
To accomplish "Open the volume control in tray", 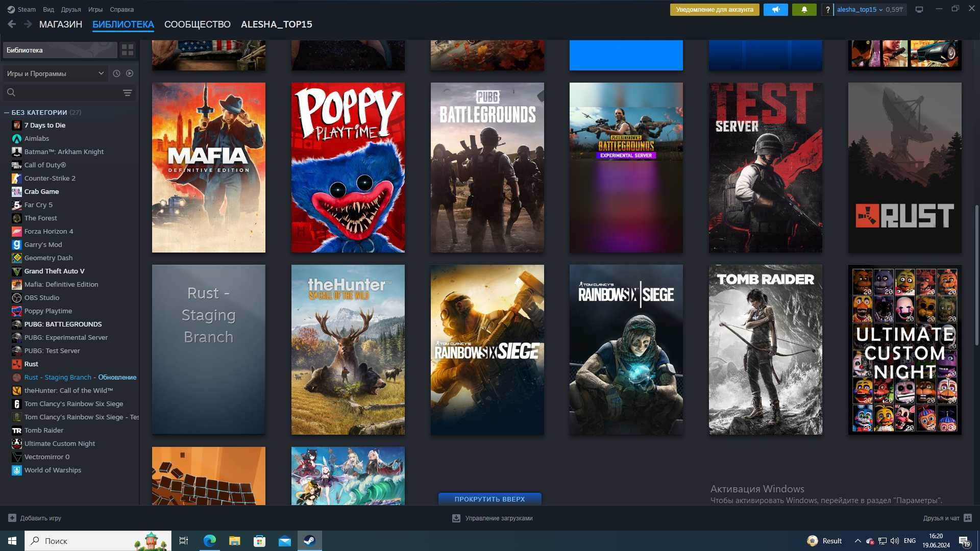I will tap(894, 541).
